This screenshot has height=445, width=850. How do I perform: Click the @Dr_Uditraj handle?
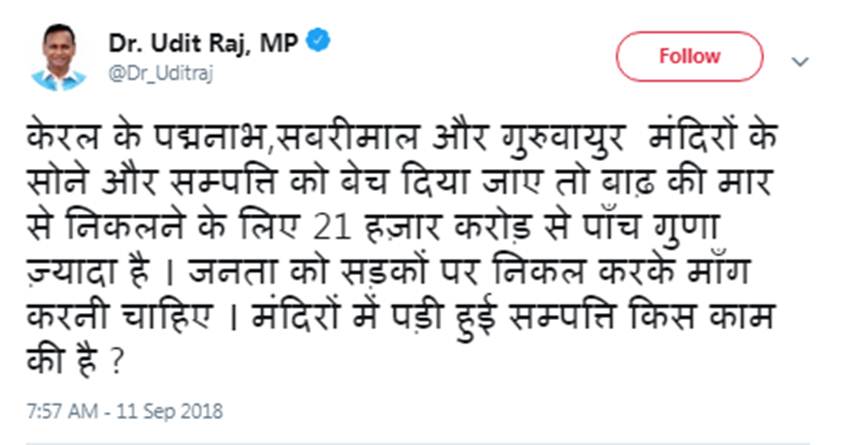160,74
